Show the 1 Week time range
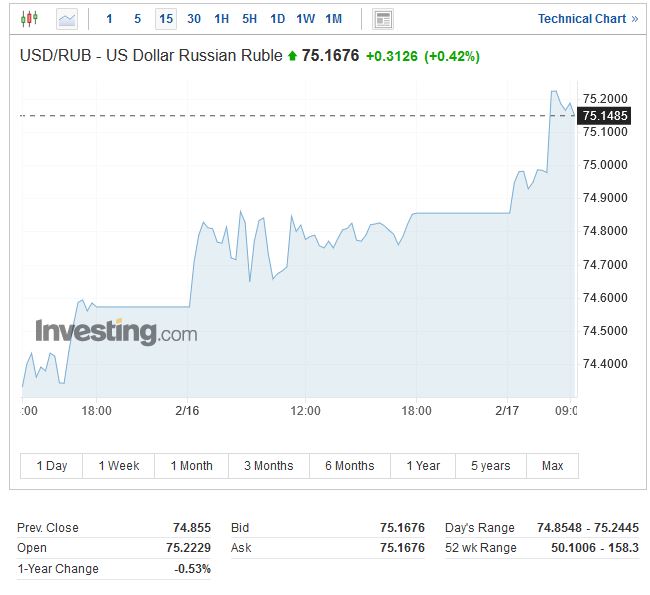 pyautogui.click(x=119, y=466)
